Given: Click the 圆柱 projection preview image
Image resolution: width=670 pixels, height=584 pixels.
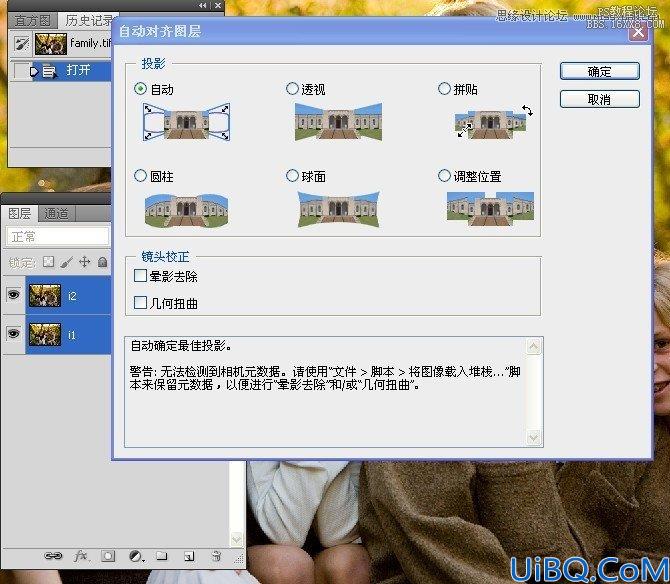Looking at the screenshot, I should [x=186, y=210].
